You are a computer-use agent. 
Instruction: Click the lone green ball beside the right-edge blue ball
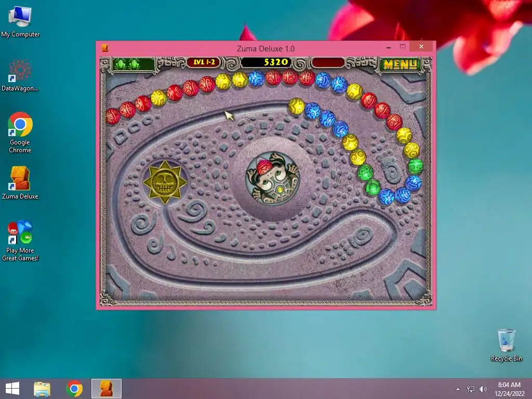click(x=415, y=166)
